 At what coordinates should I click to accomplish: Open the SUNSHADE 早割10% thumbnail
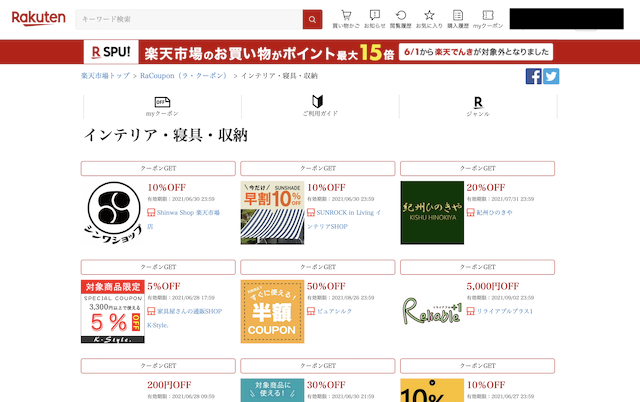(272, 213)
